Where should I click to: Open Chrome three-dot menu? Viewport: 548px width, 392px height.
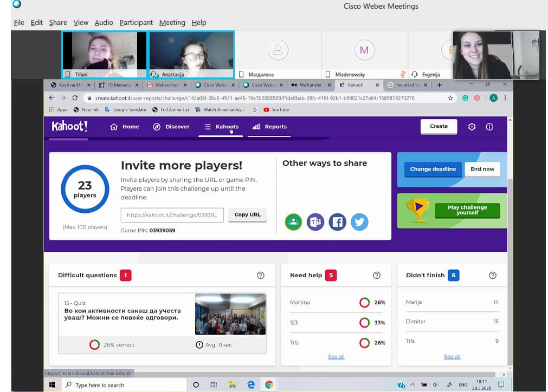505,98
